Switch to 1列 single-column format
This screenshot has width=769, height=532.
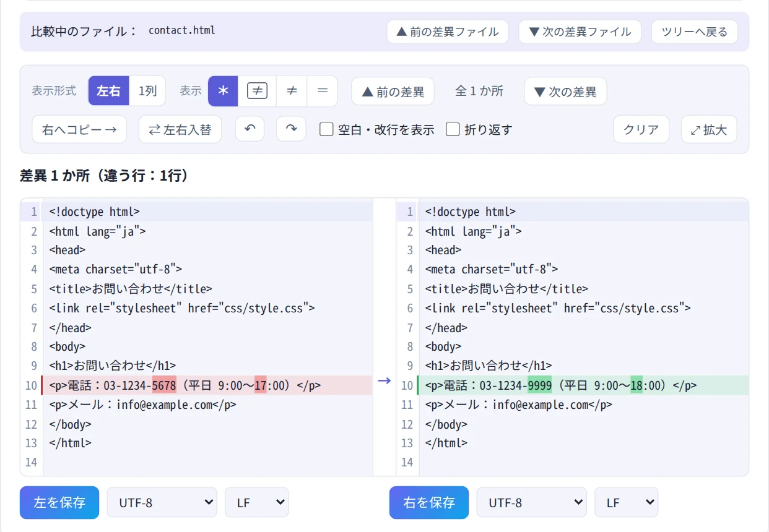pyautogui.click(x=147, y=91)
